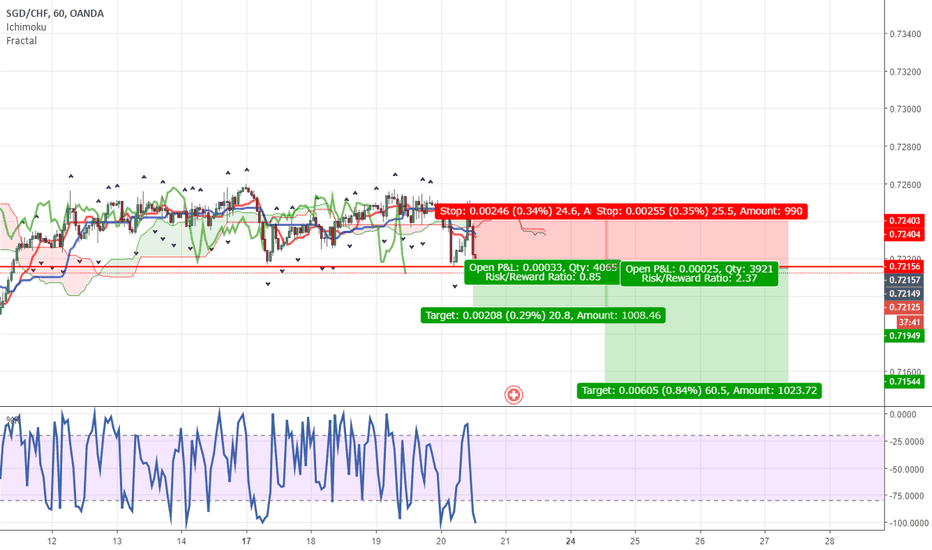932x550 pixels.
Task: Click date 26 on the time axis
Action: click(x=700, y=541)
